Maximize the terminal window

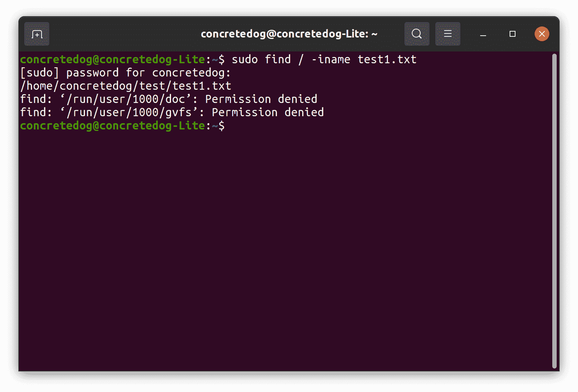click(513, 34)
